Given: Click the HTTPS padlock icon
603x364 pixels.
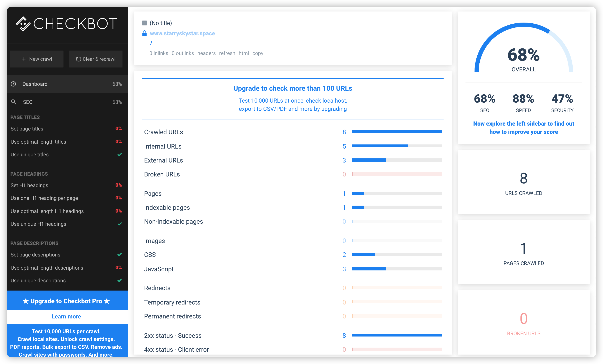Looking at the screenshot, I should [x=144, y=33].
